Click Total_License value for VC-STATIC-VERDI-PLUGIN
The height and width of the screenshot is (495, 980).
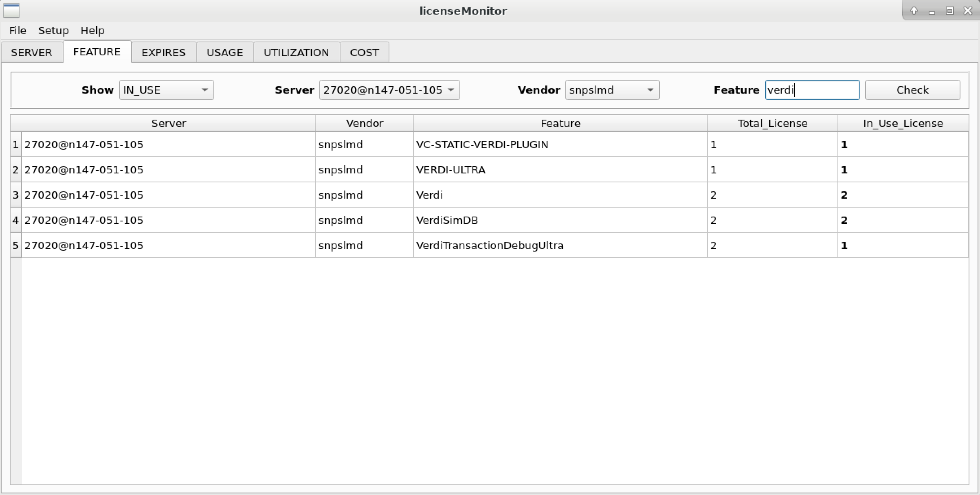pos(773,145)
